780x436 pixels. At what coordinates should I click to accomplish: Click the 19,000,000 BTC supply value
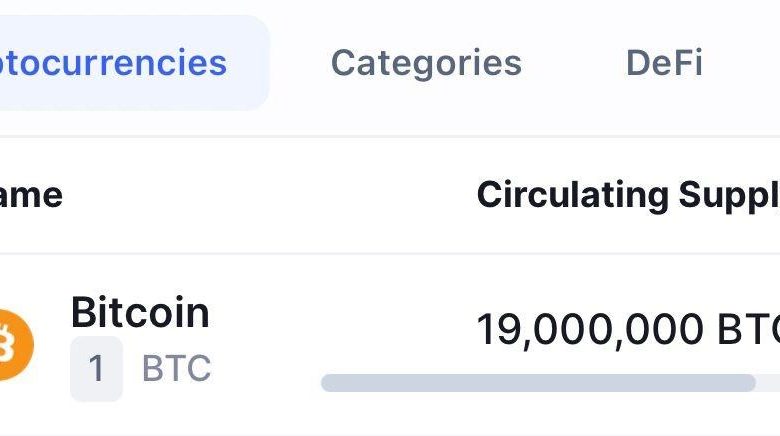[x=592, y=330]
